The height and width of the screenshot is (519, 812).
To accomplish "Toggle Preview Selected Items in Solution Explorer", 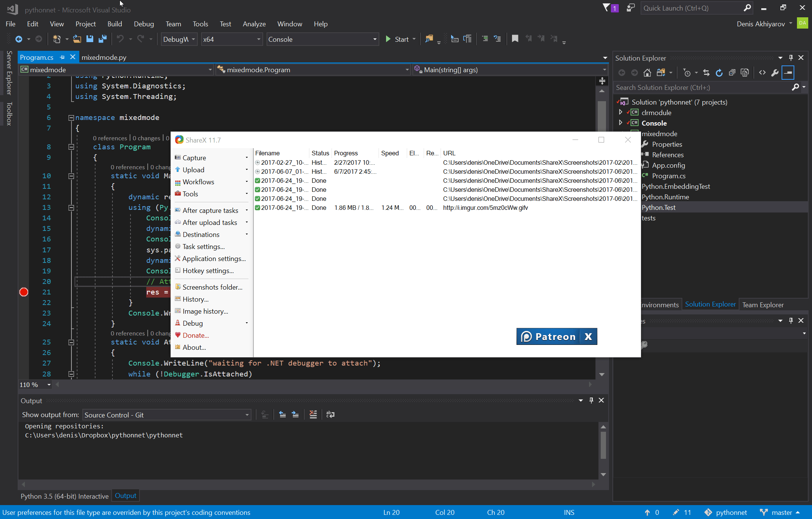I will (788, 73).
